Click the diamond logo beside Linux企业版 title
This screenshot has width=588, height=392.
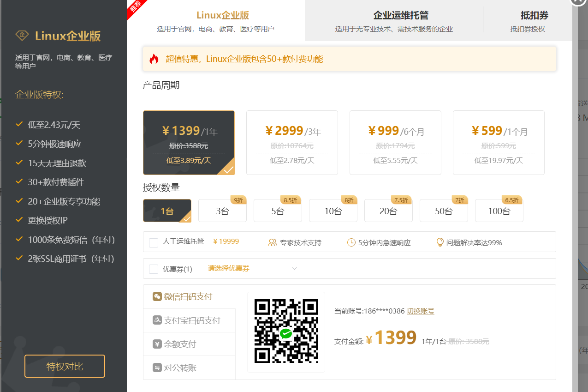pos(22,36)
